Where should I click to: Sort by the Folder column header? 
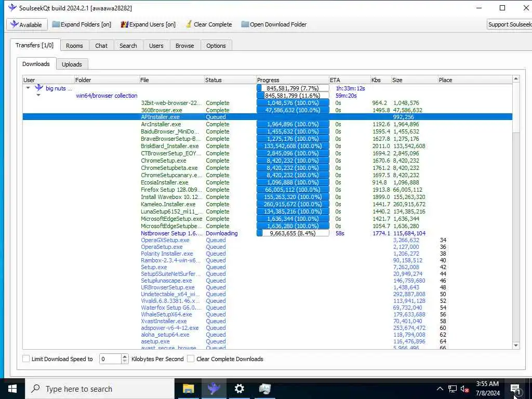pos(107,80)
